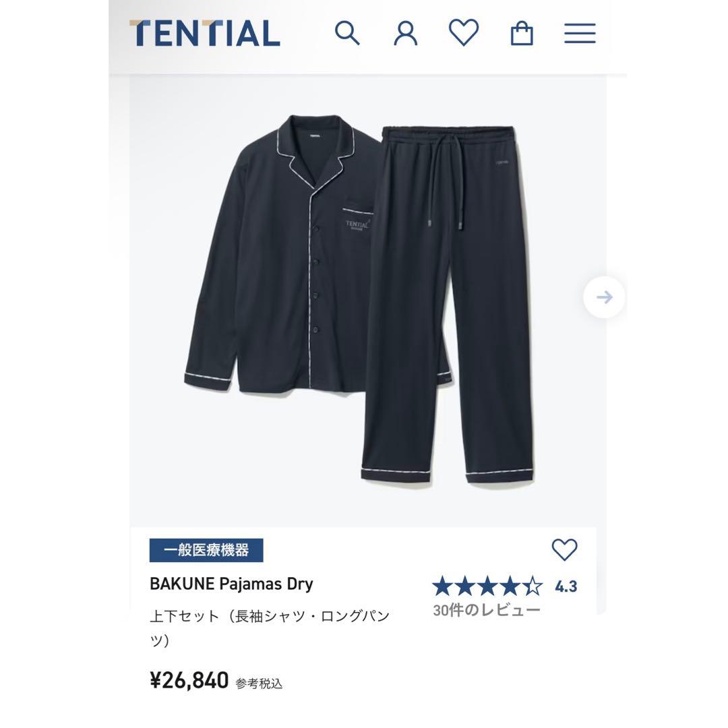This screenshot has height=728, width=728.
Task: Select the 一般医療機器 badge
Action: click(207, 550)
